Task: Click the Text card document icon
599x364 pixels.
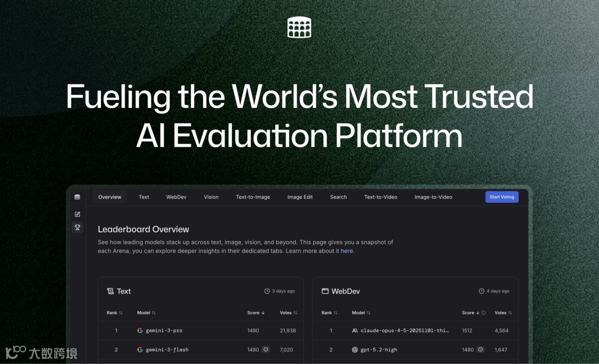Action: pos(110,291)
